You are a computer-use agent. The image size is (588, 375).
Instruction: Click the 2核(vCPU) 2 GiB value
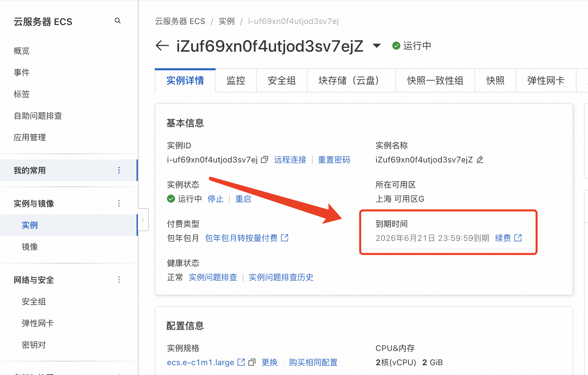tap(409, 362)
